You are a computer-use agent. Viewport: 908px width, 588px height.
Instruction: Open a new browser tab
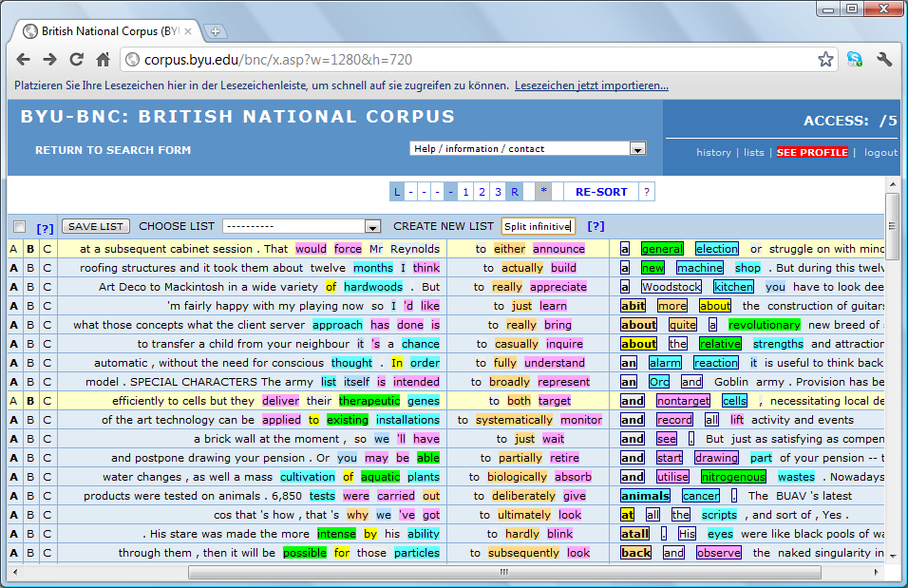pos(216,31)
